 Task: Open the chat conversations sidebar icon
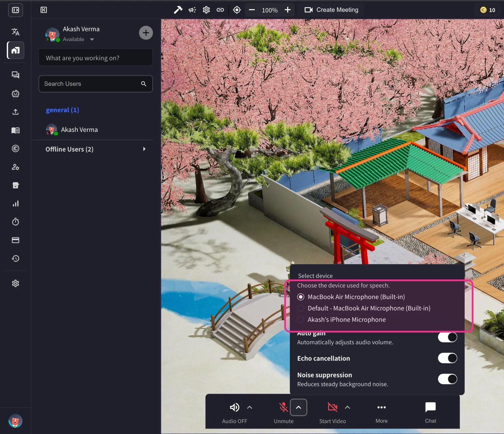[15, 75]
